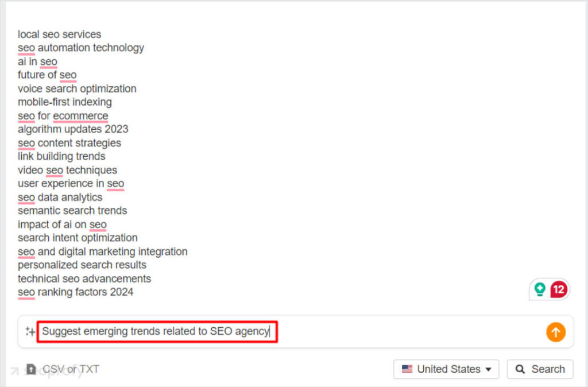This screenshot has width=588, height=387.
Task: Focus the Suggest emerging trends prompt field
Action: (x=157, y=331)
